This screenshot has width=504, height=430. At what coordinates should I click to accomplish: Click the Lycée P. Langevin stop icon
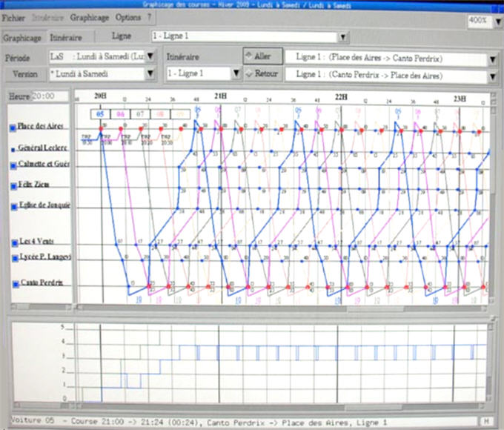(15, 258)
